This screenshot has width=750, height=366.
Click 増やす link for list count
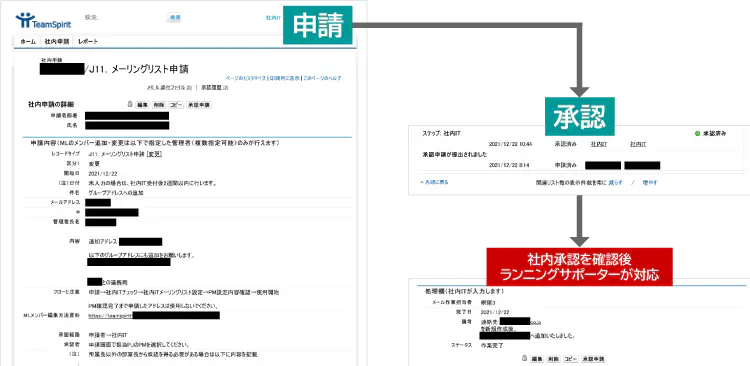(650, 182)
